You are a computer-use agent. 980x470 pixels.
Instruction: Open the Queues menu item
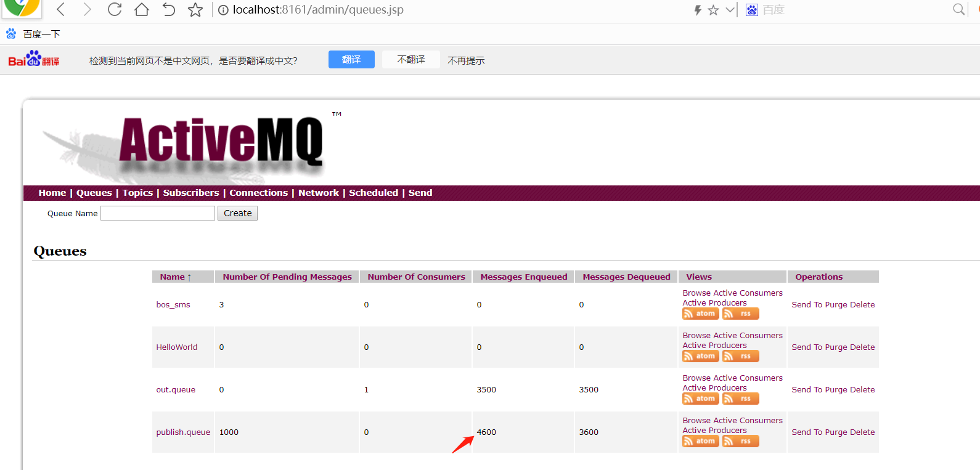94,193
